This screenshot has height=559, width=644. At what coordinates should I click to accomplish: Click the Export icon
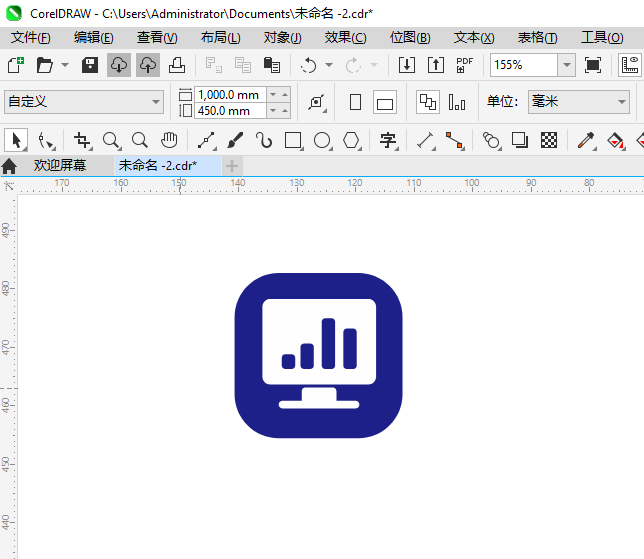[x=436, y=65]
